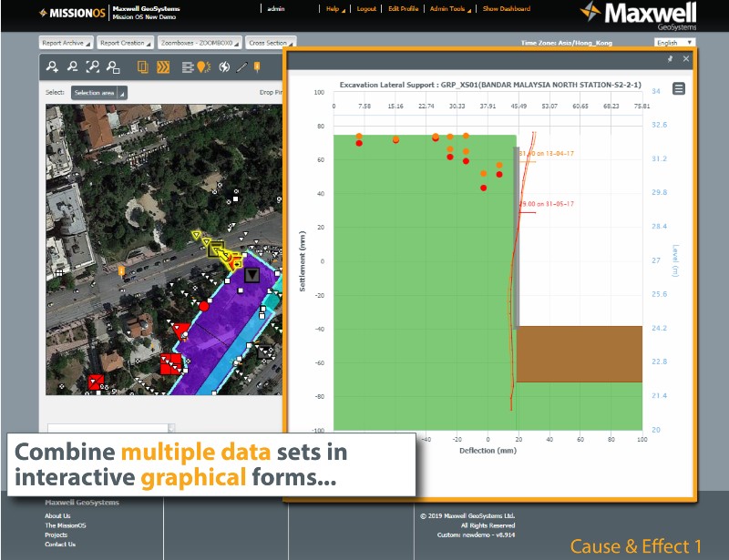Viewport: 729px width, 560px height.
Task: Select the orange drop pin tool
Action: point(257,67)
